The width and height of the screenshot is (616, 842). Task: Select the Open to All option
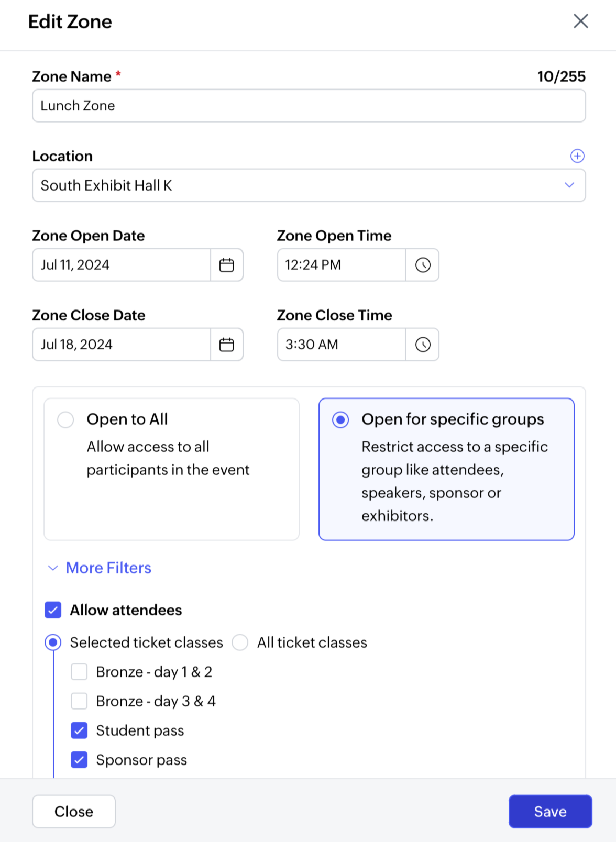tap(65, 419)
